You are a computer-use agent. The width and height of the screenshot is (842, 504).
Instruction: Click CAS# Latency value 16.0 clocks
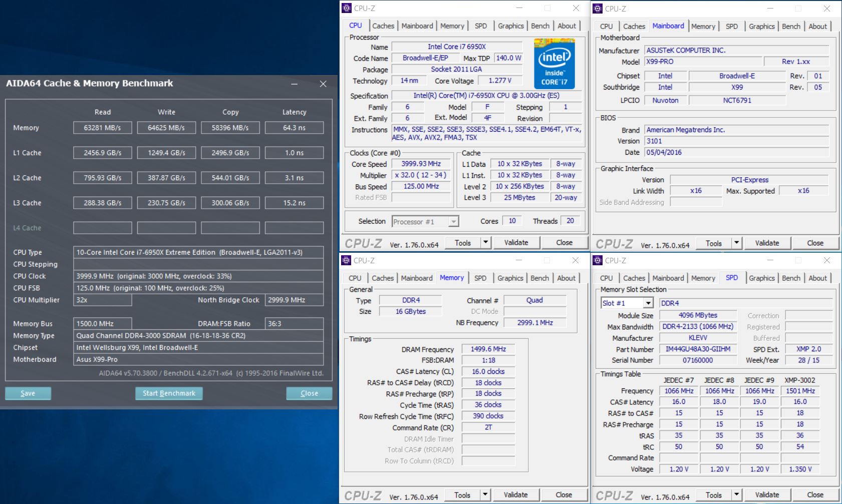488,371
